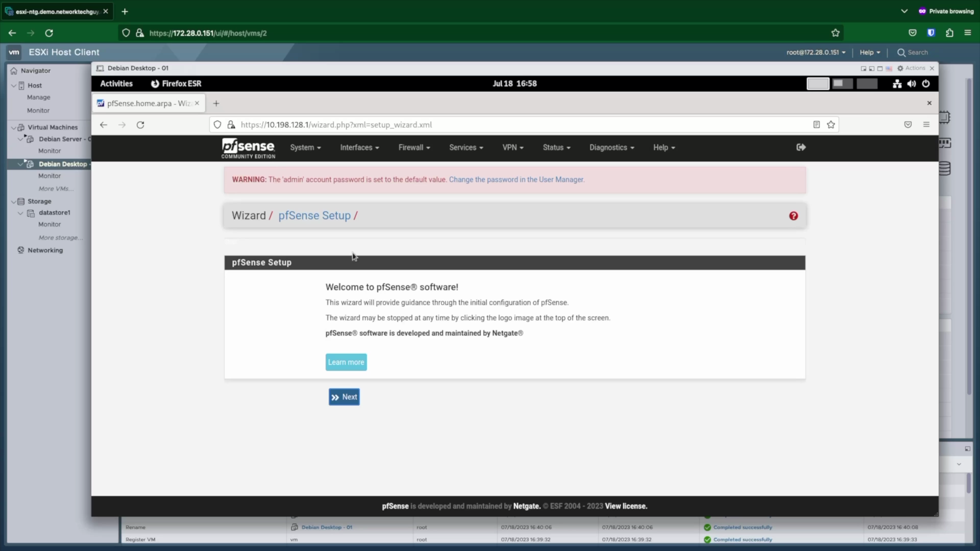Click the pfSense Community Edition logo
The height and width of the screenshot is (551, 980).
[248, 148]
